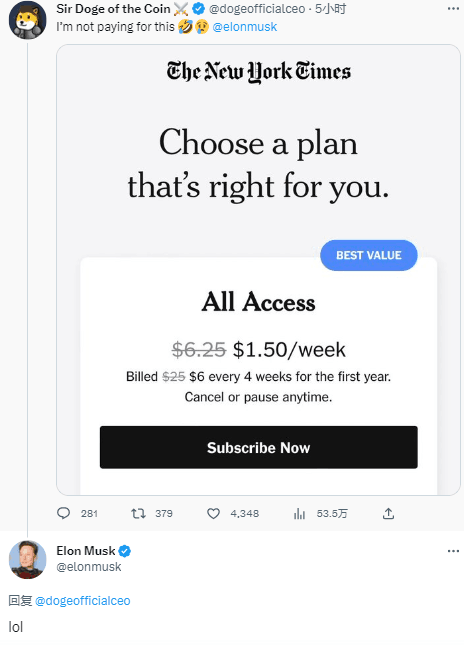Click the reply comment icon
The width and height of the screenshot is (464, 645).
63,513
